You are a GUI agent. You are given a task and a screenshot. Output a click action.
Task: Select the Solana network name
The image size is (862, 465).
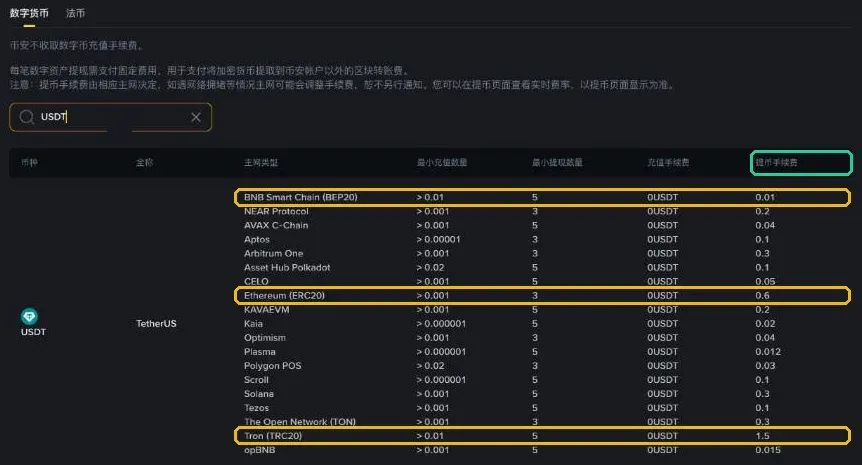258,394
